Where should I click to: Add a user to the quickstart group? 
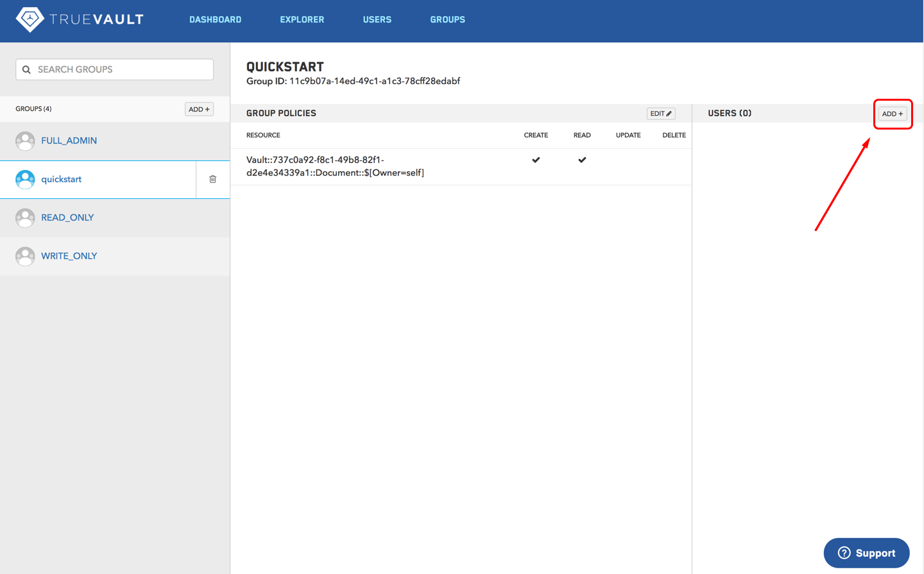click(x=893, y=114)
